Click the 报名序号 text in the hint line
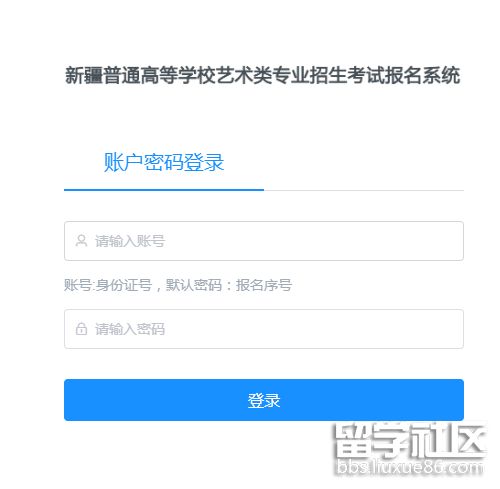The height and width of the screenshot is (489, 500). [264, 285]
